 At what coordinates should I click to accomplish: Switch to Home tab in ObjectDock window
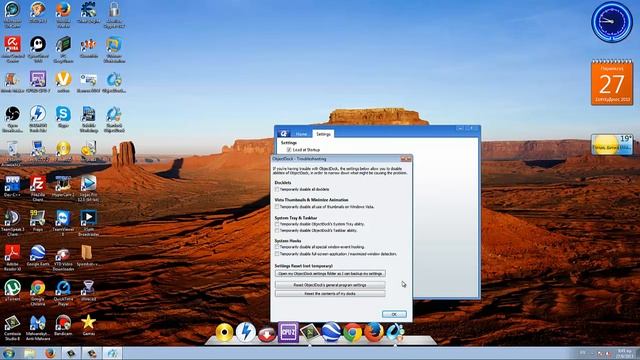301,134
